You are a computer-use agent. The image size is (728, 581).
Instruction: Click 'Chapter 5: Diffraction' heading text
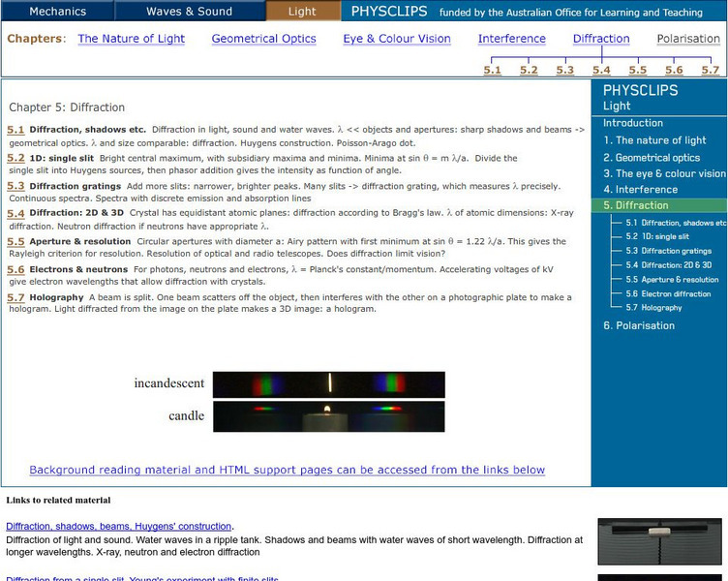coord(67,107)
